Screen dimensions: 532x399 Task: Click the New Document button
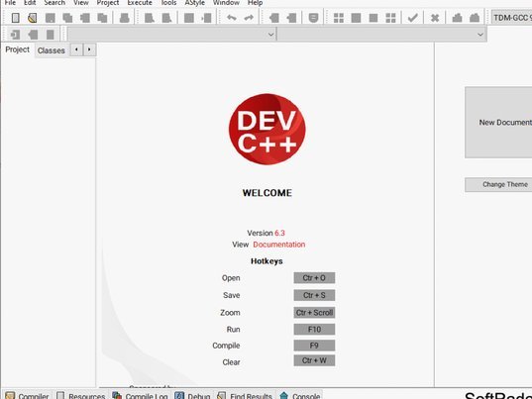[x=498, y=123]
